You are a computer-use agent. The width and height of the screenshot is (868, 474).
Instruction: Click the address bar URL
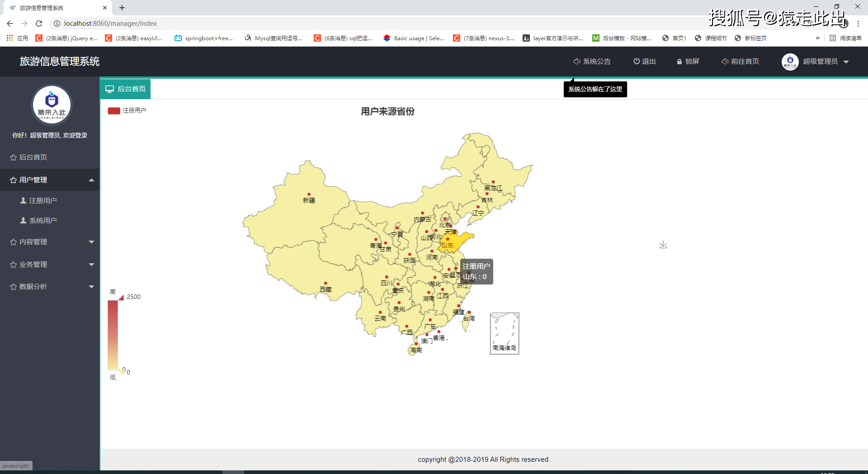110,24
